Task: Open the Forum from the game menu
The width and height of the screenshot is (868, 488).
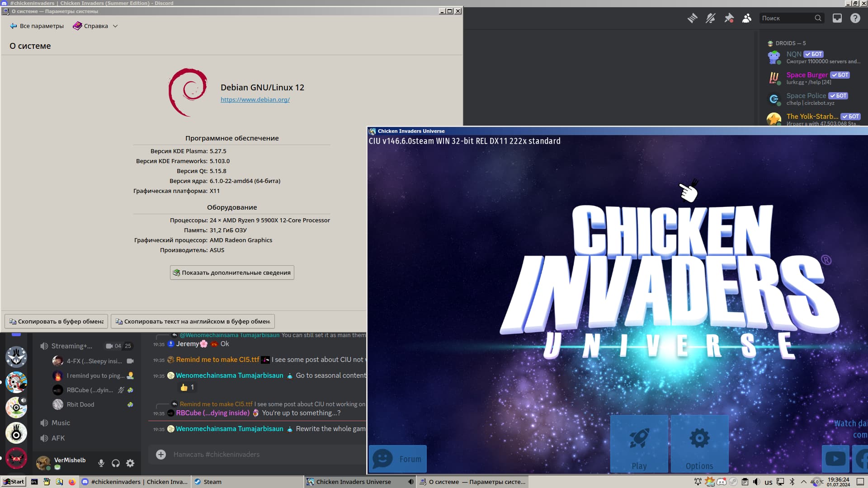Action: tap(397, 459)
